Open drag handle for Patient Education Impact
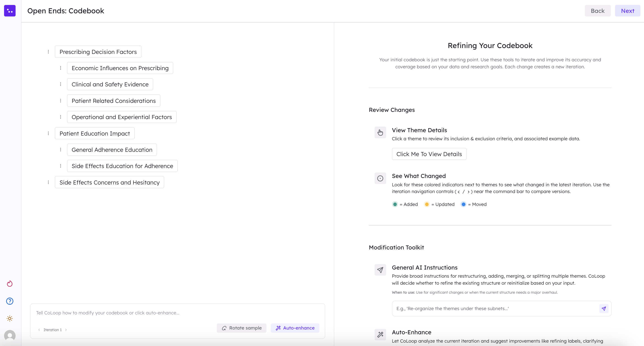The height and width of the screenshot is (346, 644). [x=48, y=133]
